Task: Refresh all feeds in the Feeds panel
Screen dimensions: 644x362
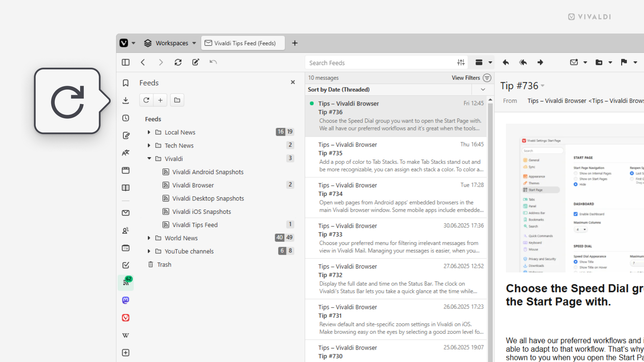Action: coord(146,100)
